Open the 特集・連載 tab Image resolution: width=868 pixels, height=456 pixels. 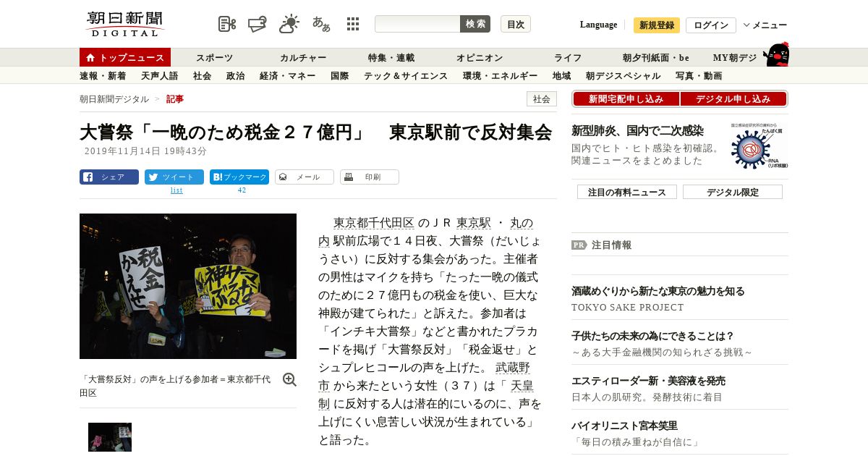click(391, 58)
